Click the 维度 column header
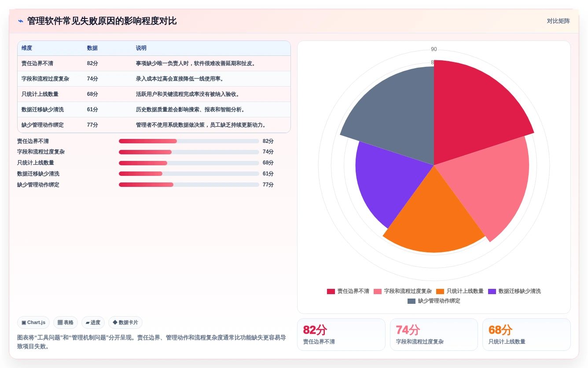The image size is (588, 368). (x=27, y=48)
